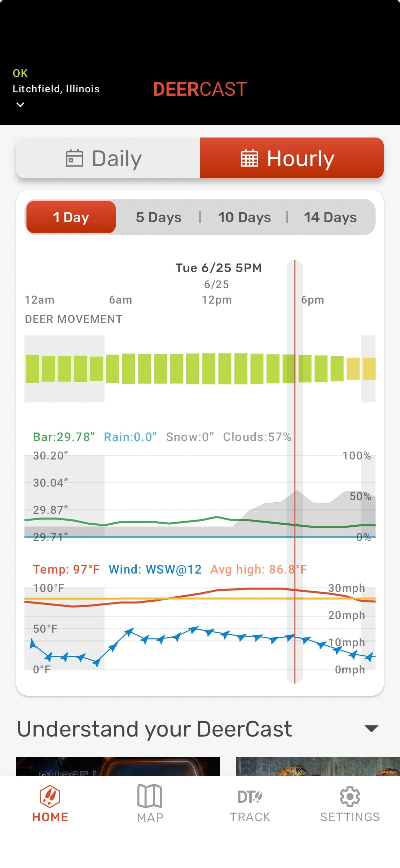
Task: Tap the DT Track icon
Action: tap(250, 796)
